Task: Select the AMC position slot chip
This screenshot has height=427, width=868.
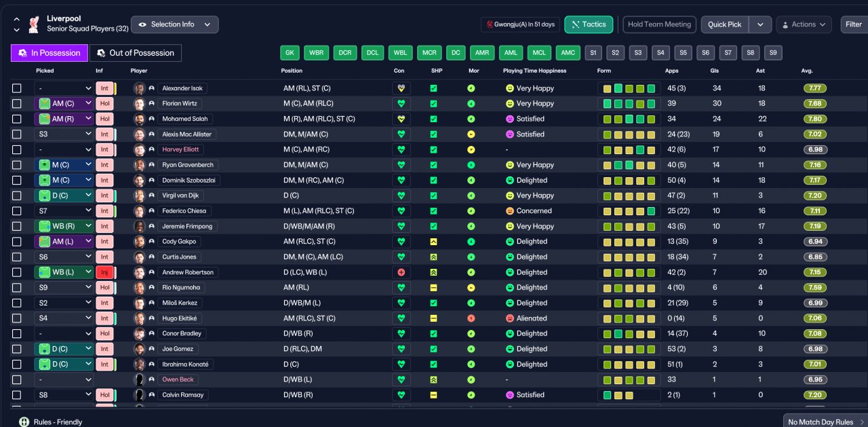Action: [x=568, y=53]
